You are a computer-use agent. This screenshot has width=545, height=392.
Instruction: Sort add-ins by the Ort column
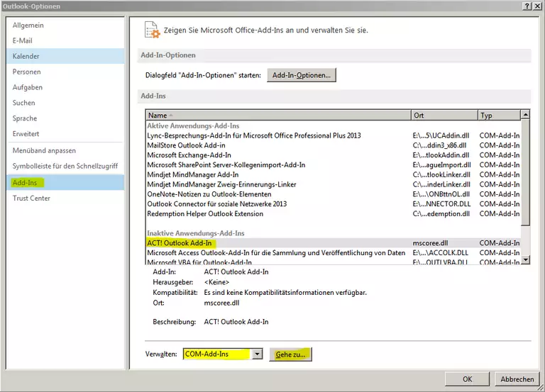444,115
